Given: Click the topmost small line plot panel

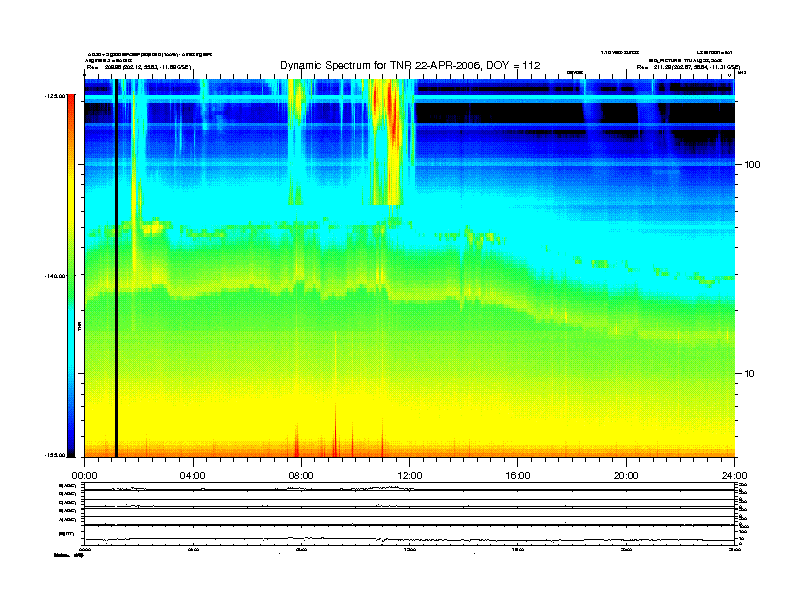Looking at the screenshot, I should (x=409, y=487).
